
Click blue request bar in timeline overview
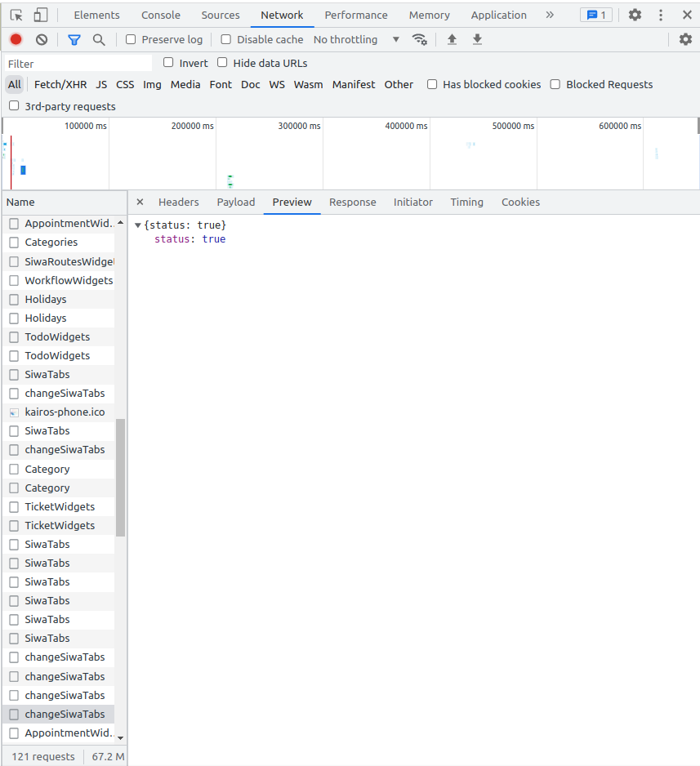coord(23,170)
